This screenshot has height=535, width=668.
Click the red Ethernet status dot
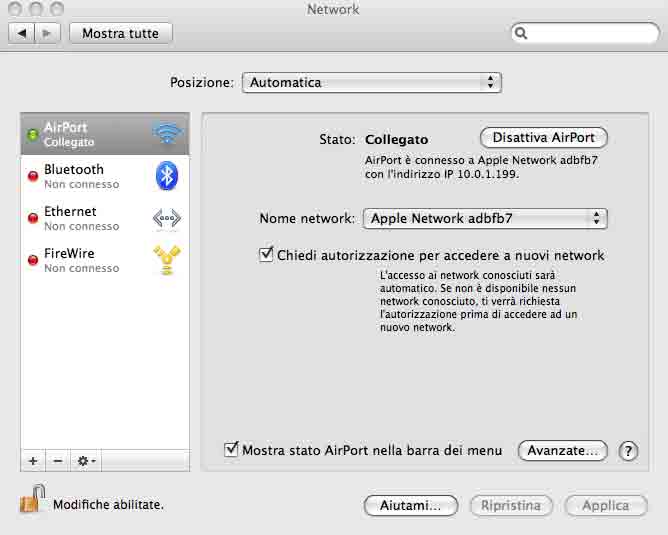pos(33,218)
